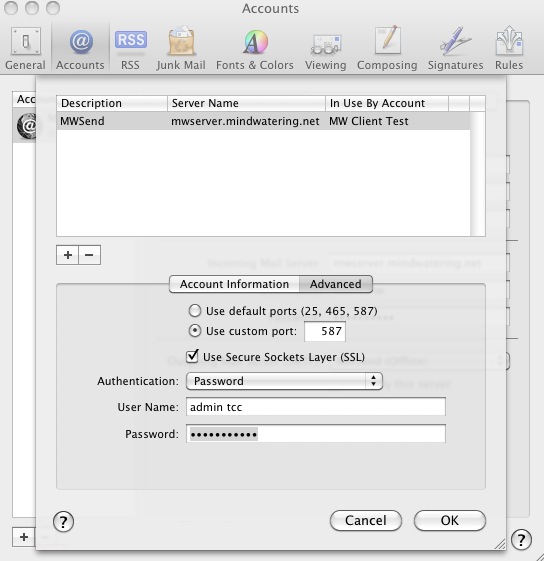Remove the selected server with minus
Viewport: 544px width, 561px height.
pyautogui.click(x=89, y=255)
